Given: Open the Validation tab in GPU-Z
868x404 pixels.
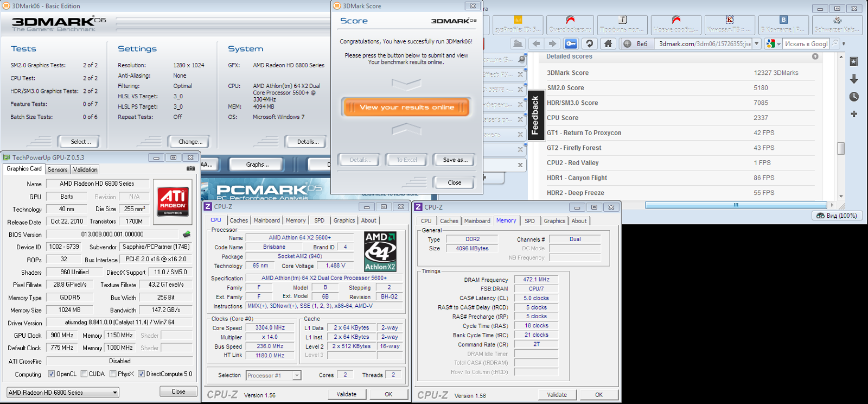Looking at the screenshot, I should [85, 169].
